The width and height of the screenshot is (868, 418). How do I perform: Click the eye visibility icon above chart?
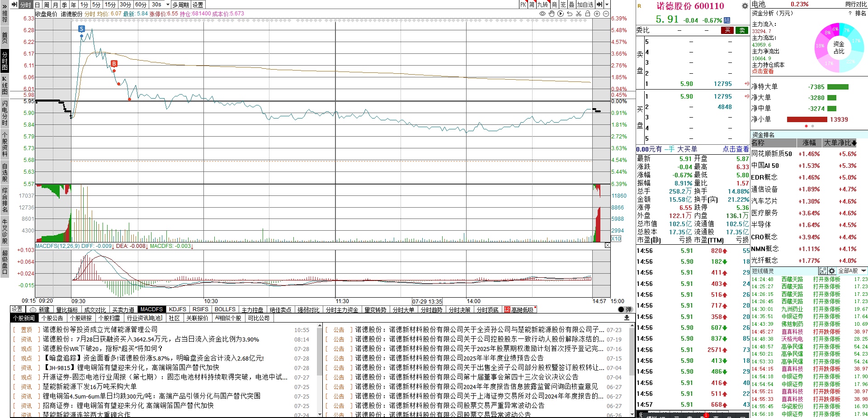tap(542, 14)
